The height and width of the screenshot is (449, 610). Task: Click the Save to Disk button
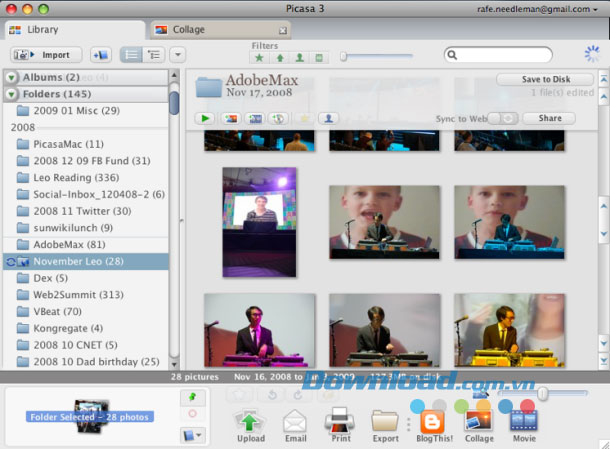[x=545, y=80]
